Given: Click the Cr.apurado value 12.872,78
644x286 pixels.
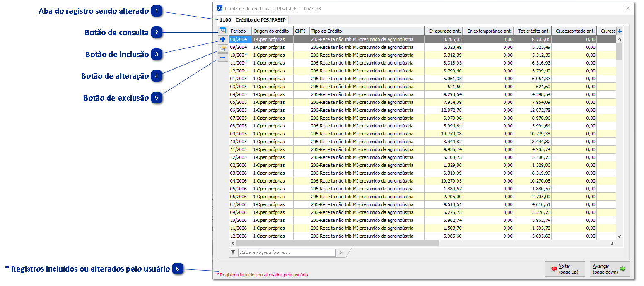Looking at the screenshot, I should (x=451, y=110).
